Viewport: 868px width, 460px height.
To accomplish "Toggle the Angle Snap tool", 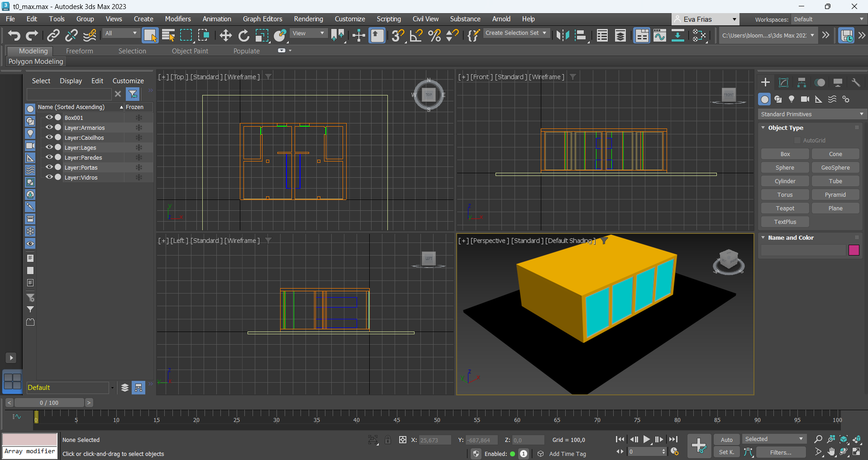I will pos(416,35).
